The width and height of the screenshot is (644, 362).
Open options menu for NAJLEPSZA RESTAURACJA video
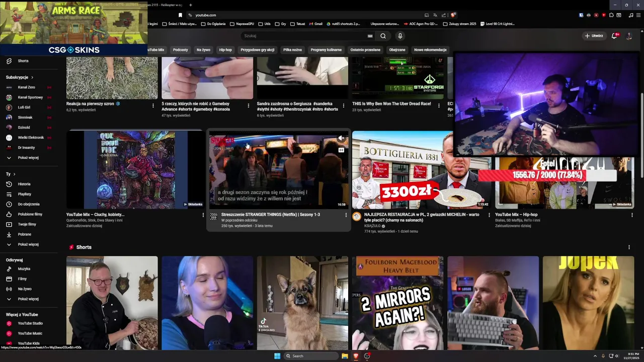(x=489, y=215)
